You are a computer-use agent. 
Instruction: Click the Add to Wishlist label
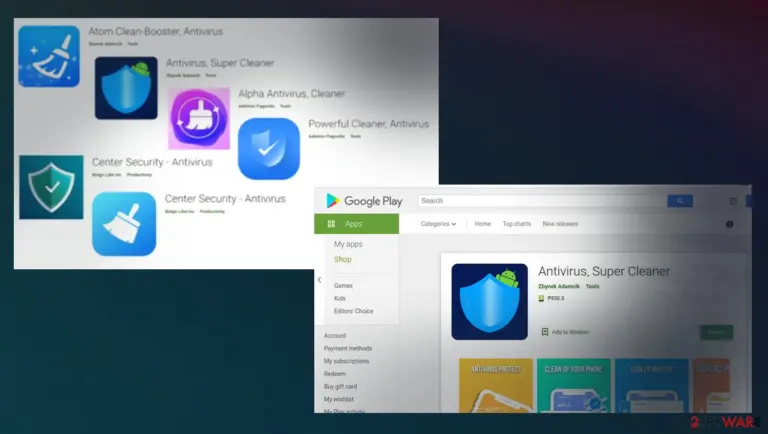coord(570,332)
